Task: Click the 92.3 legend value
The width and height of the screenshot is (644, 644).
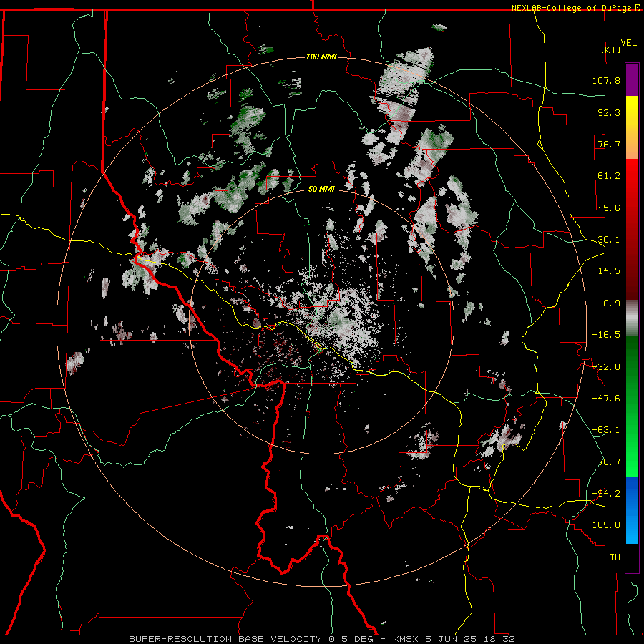Action: tap(609, 112)
